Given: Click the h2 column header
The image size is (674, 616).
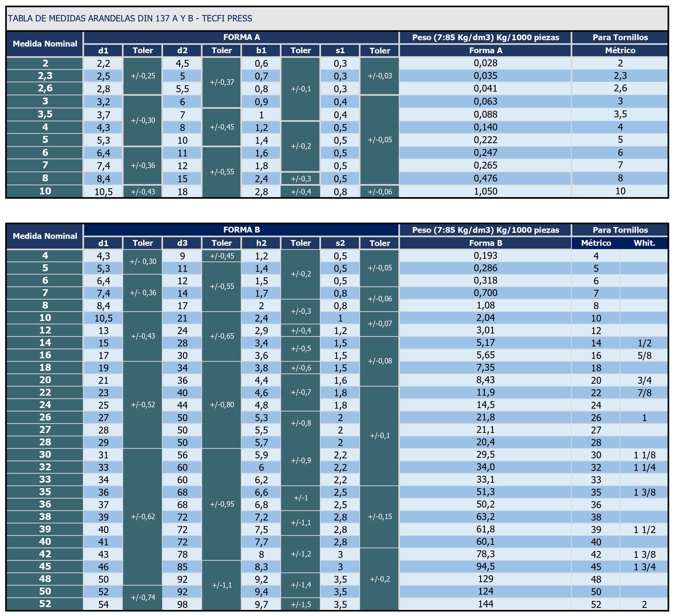Looking at the screenshot, I should [x=261, y=243].
